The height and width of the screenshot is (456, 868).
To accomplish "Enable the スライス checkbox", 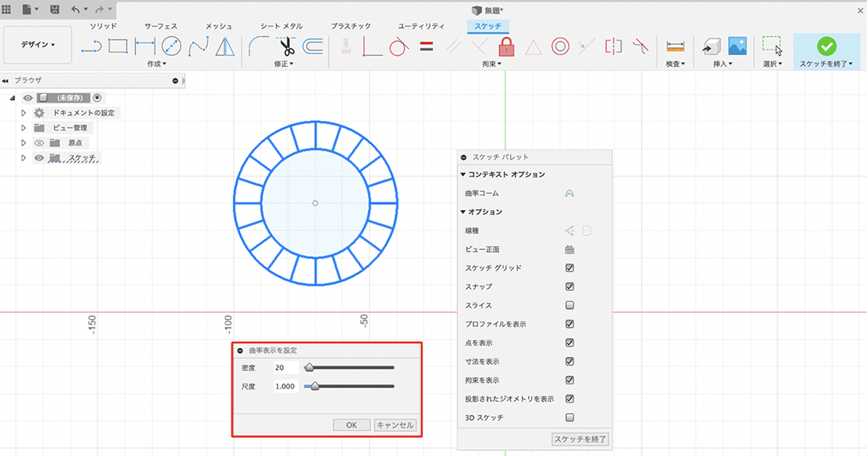I will pos(569,305).
